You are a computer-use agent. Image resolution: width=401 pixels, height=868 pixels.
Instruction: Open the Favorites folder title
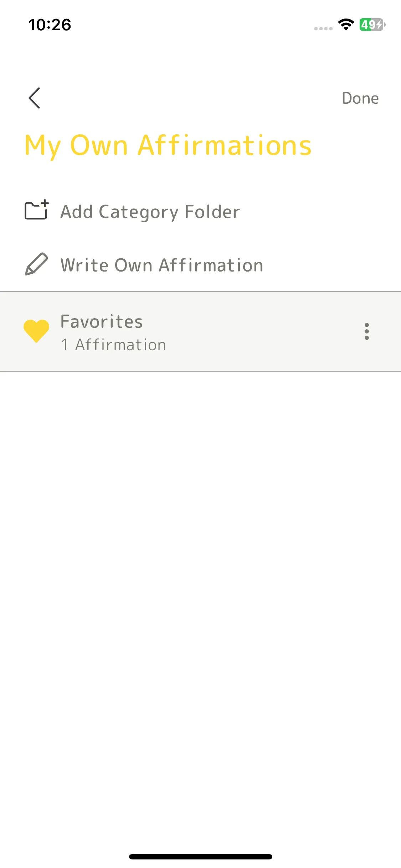coord(102,321)
